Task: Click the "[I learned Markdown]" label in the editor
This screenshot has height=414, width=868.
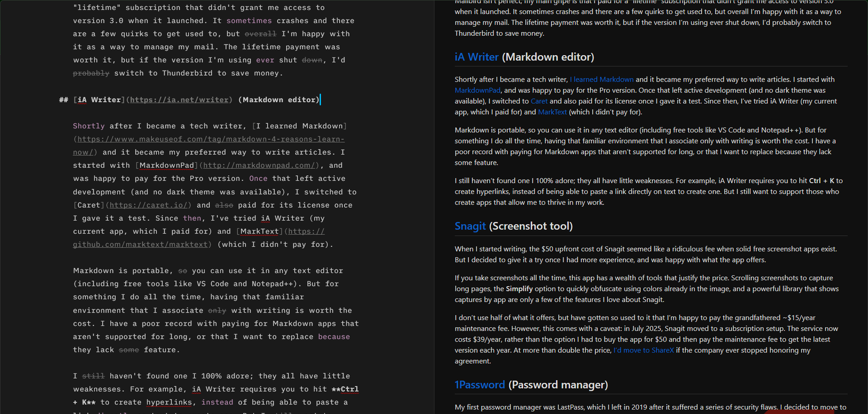Action: (x=299, y=126)
